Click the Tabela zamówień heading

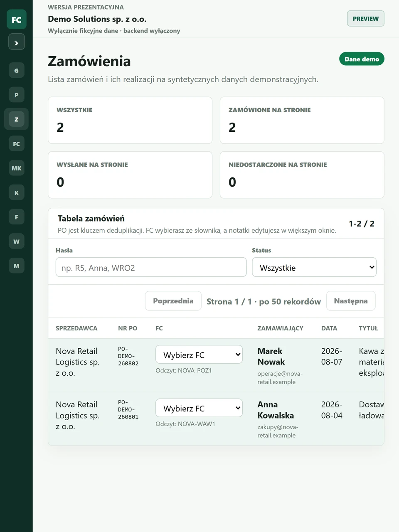point(91,218)
